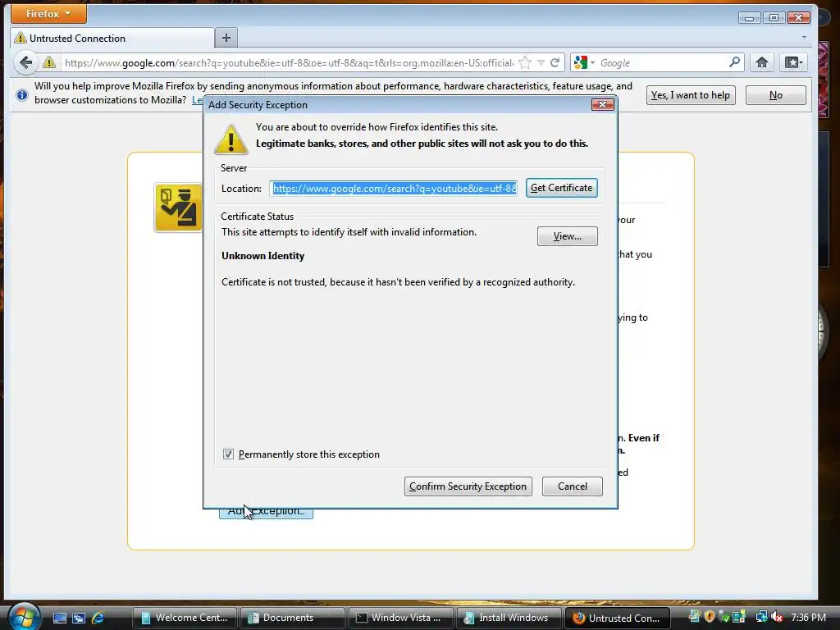
Task: Click the yellow passport officer icon
Action: point(178,208)
